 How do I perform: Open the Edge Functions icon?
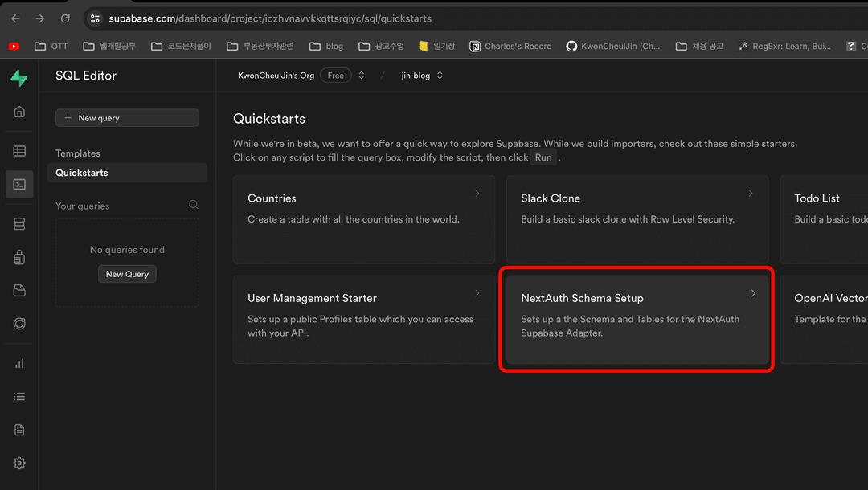pos(19,324)
